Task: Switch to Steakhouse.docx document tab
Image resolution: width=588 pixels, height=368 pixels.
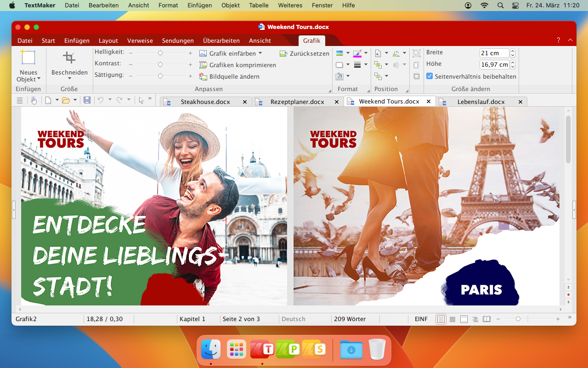Action: click(x=205, y=102)
